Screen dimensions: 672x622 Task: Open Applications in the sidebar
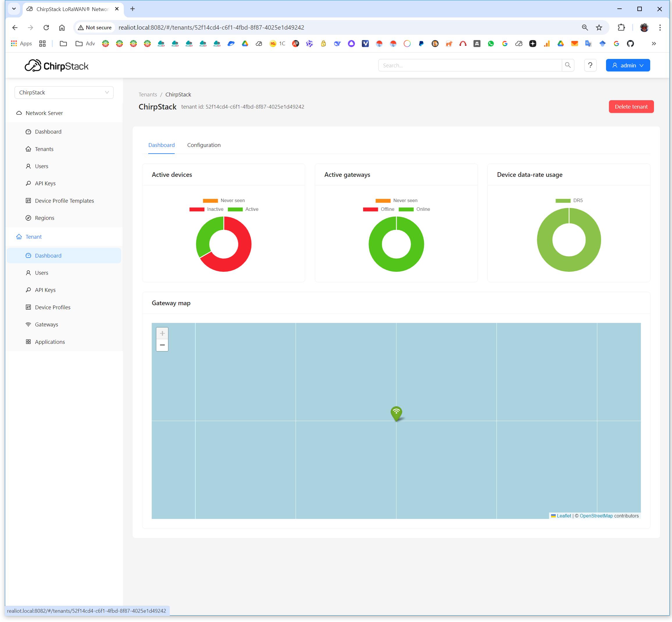click(x=50, y=341)
